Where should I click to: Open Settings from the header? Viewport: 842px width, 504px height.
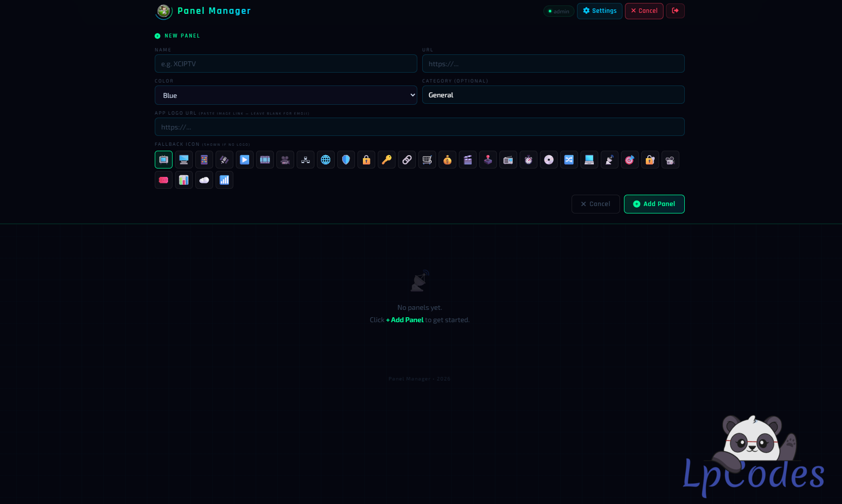tap(599, 11)
